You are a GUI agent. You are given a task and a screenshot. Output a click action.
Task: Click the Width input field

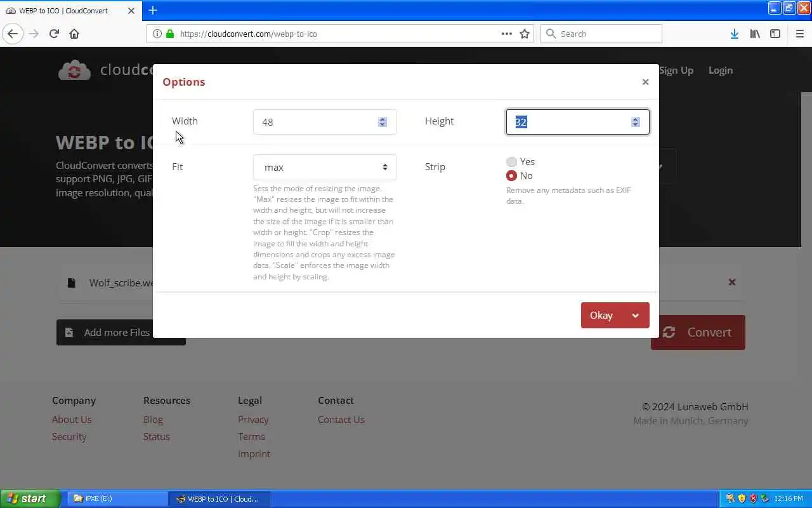click(324, 122)
